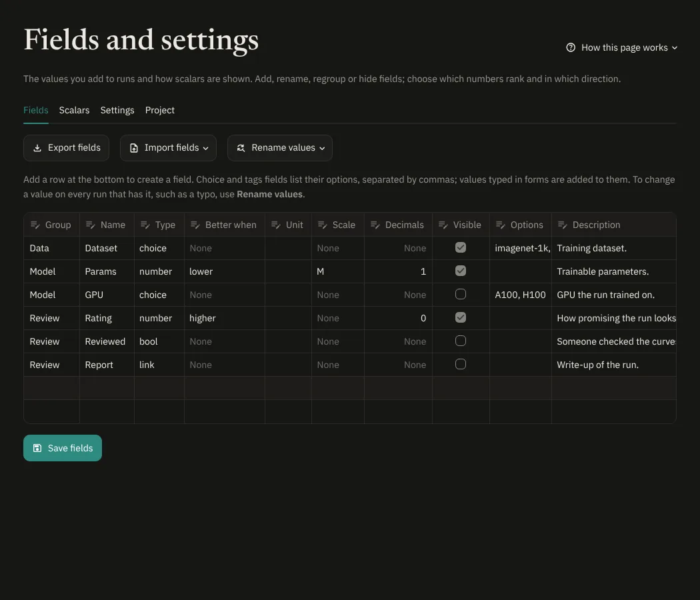
Task: Click the edit icon in the Type column header
Action: (145, 225)
